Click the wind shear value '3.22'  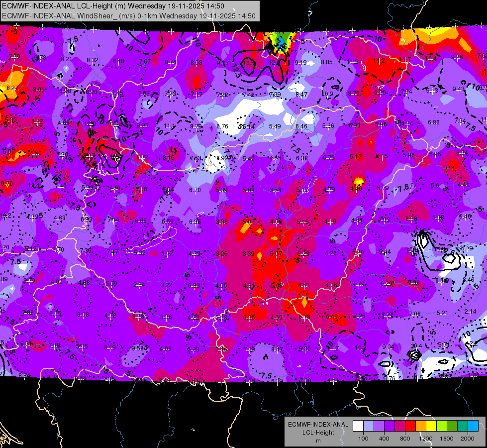point(167,285)
